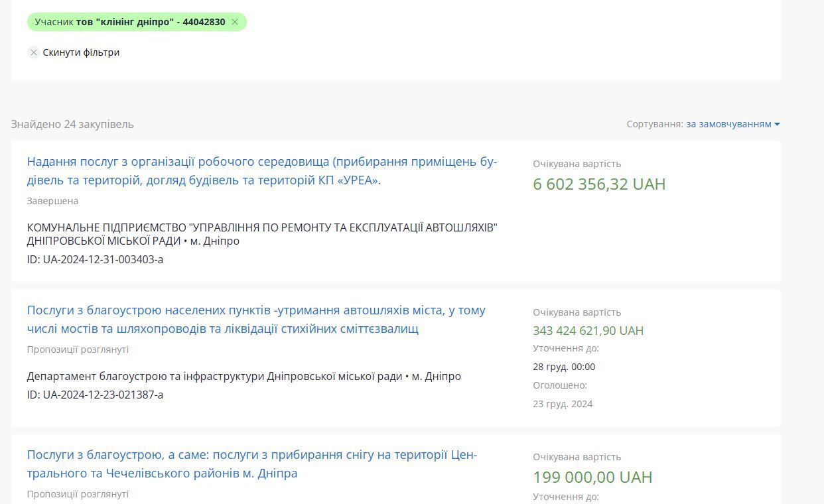Click the "Знайдено 24 закупівель" results count
The width and height of the screenshot is (824, 504).
point(72,124)
